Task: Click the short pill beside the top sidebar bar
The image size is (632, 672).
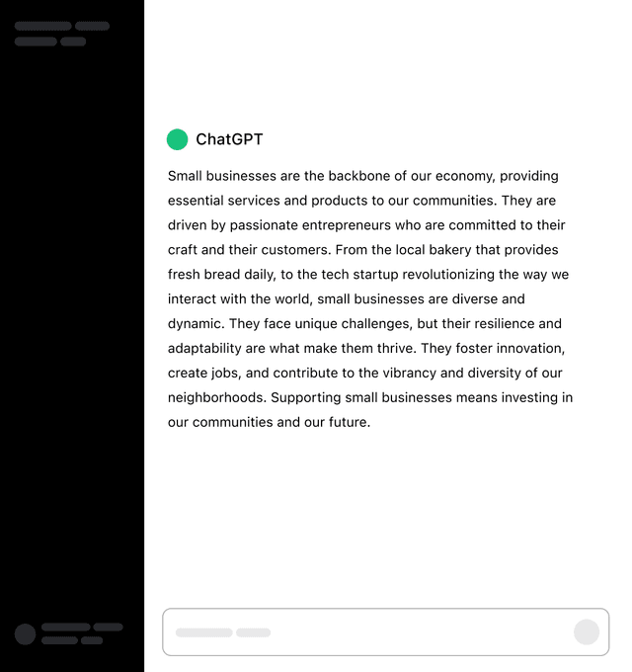Action: 93,26
